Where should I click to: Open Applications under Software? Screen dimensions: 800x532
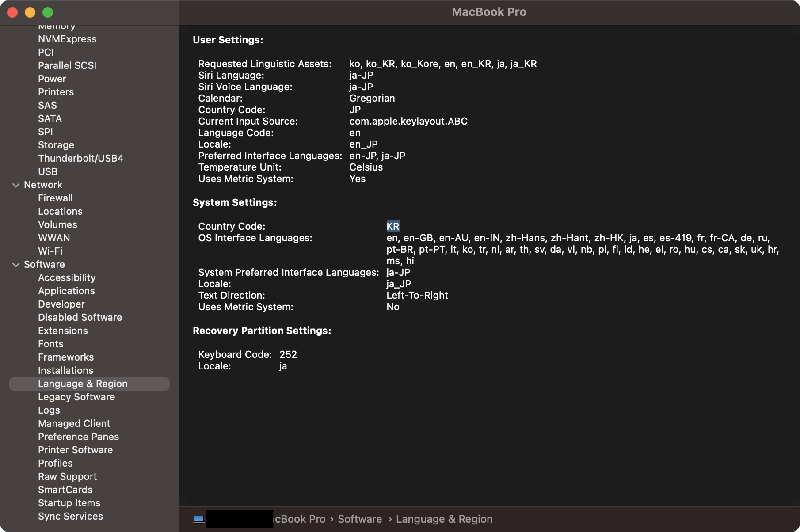(x=66, y=291)
